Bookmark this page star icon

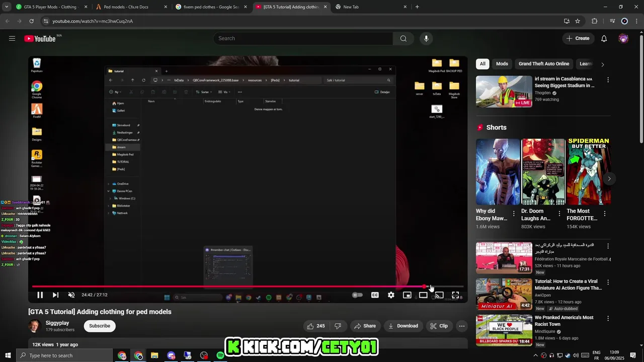click(578, 21)
